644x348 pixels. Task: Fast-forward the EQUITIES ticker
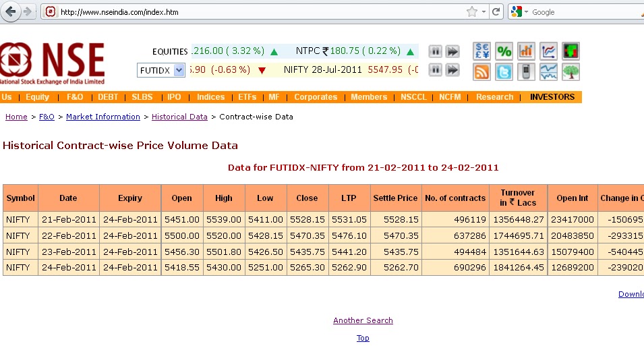[452, 51]
